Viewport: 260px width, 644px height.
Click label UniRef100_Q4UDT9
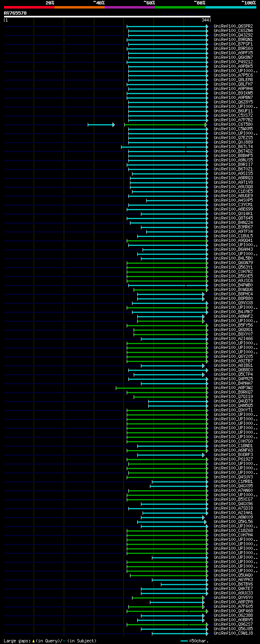tap(233, 401)
